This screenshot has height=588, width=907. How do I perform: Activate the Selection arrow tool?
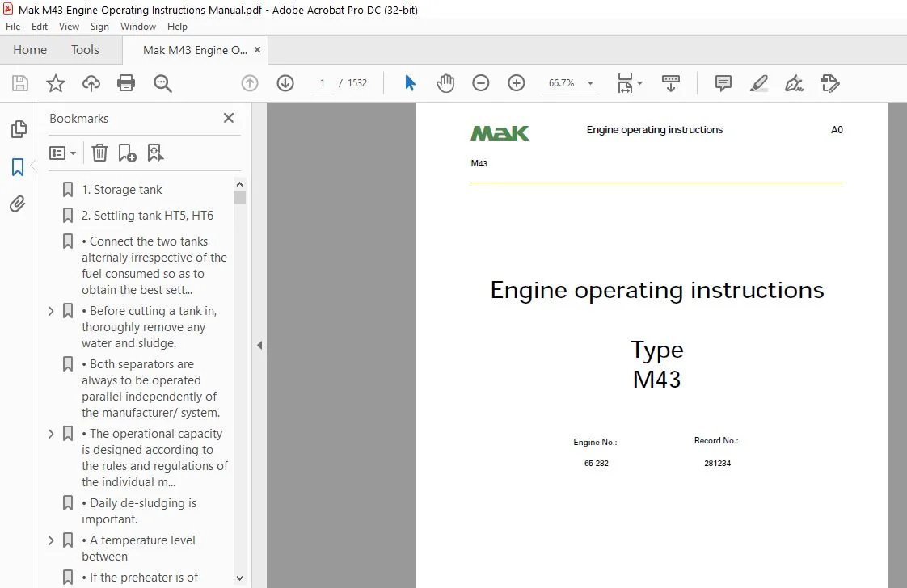(410, 83)
